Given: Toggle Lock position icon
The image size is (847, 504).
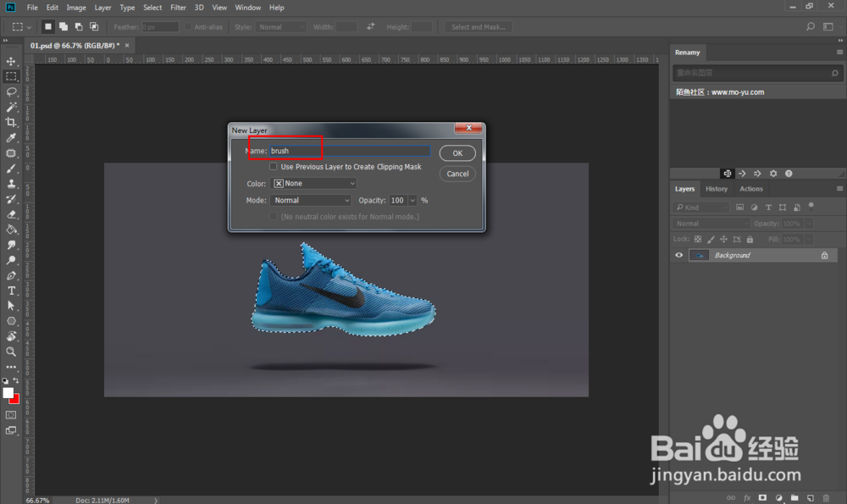Looking at the screenshot, I should (x=724, y=239).
